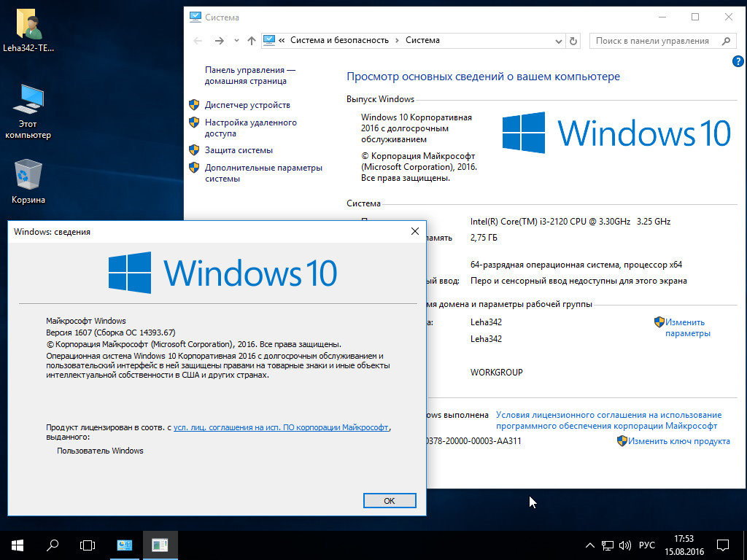Close the Windows: сведения dialog

point(415,231)
